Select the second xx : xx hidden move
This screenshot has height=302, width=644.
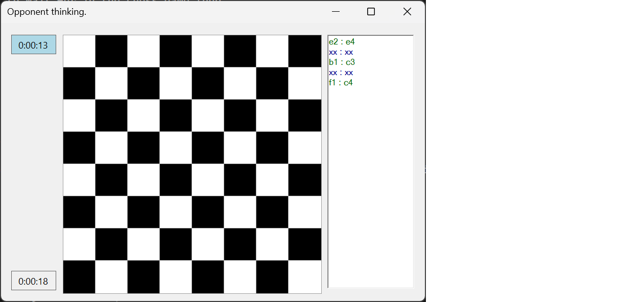(340, 72)
